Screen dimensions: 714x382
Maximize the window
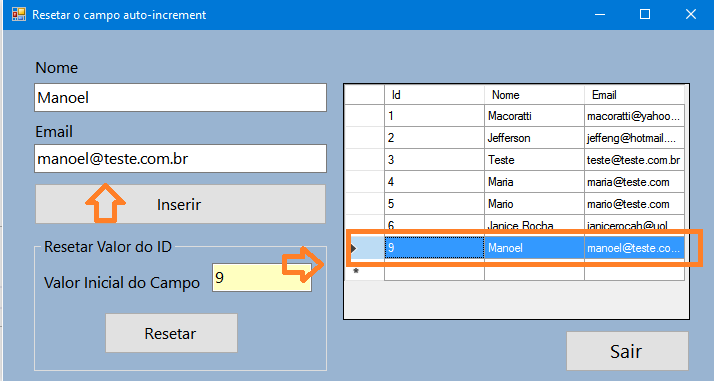pos(645,15)
